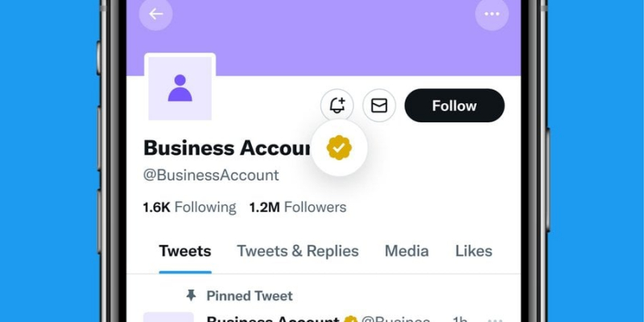This screenshot has height=322, width=644.
Task: Tap the back arrow icon
Action: pos(155,14)
